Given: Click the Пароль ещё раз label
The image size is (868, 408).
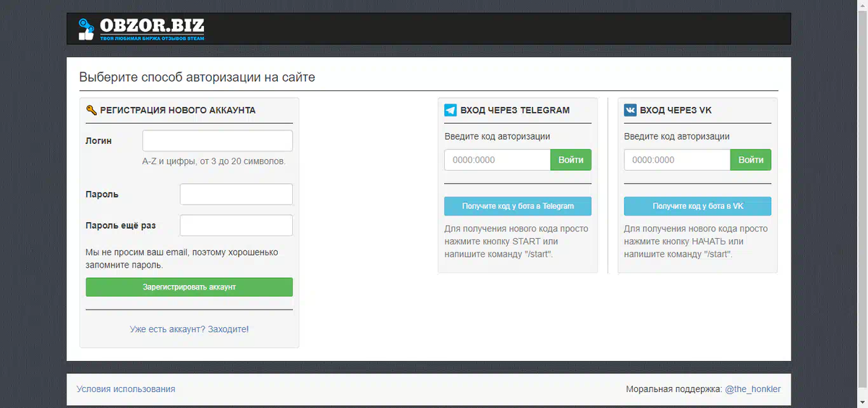Looking at the screenshot, I should [x=121, y=226].
